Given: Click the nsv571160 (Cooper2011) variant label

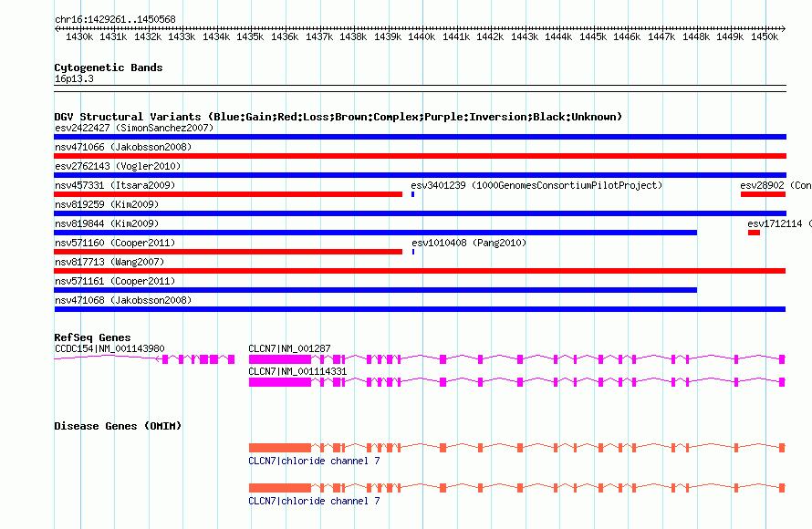Looking at the screenshot, I should click(115, 243).
